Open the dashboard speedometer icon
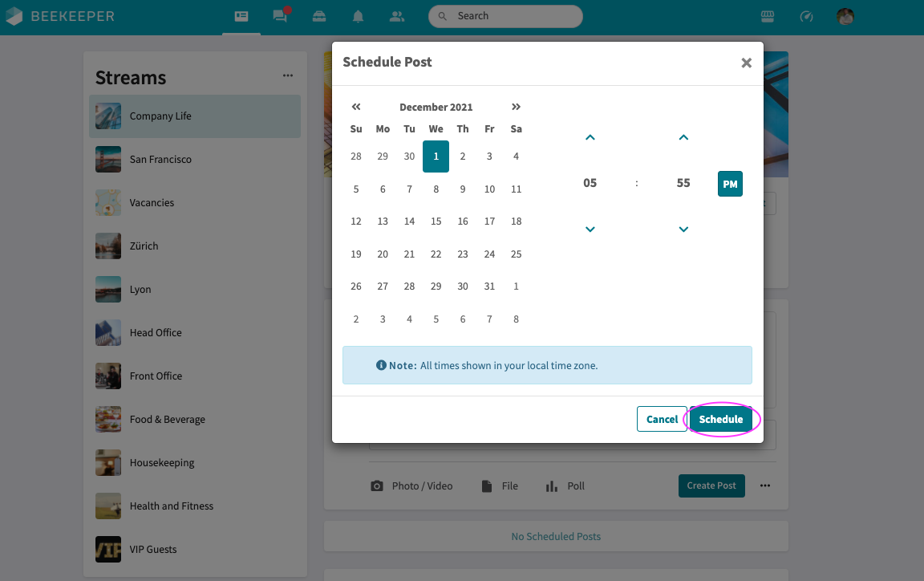The height and width of the screenshot is (581, 924). point(807,16)
